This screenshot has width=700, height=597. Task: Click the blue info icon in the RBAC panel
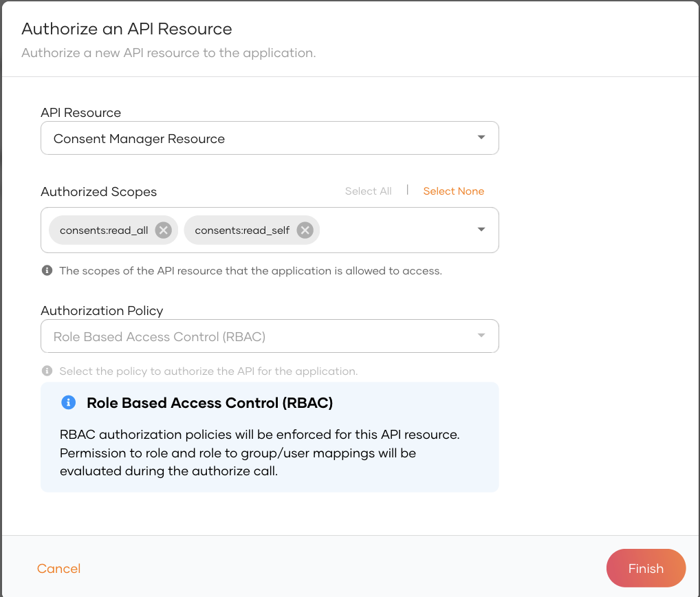click(x=68, y=402)
